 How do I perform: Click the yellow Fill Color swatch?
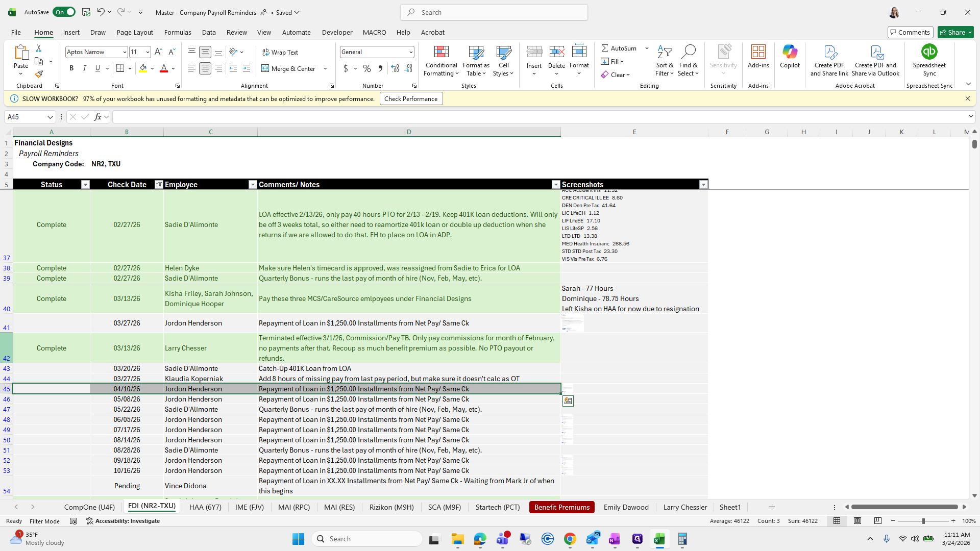[143, 68]
